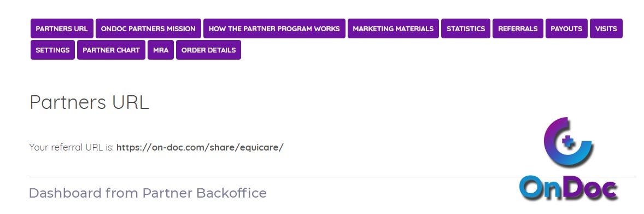This screenshot has height=214, width=644.
Task: Open the Payouts tab
Action: tap(566, 28)
